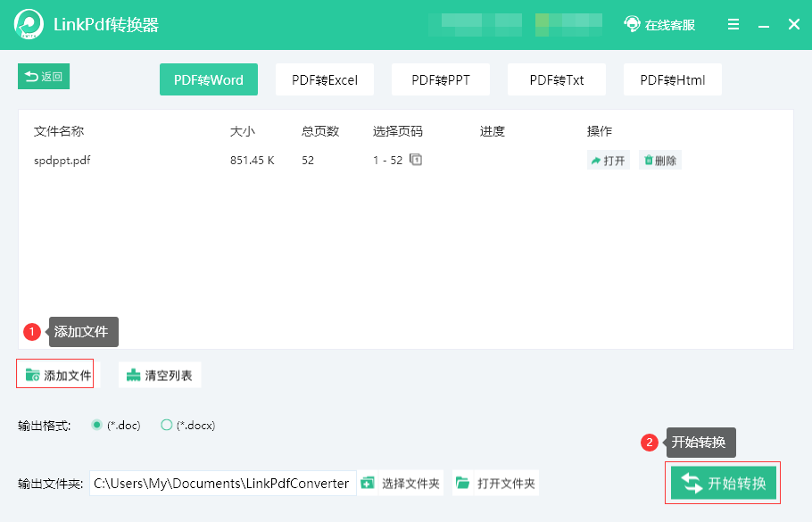Switch to the PDF转Txt tab
Screen dimensions: 812x522
557,79
